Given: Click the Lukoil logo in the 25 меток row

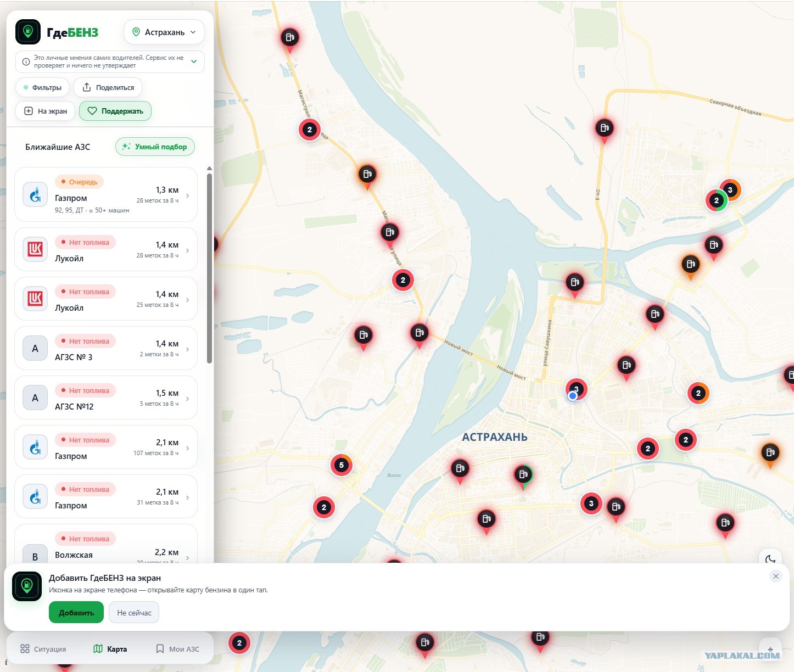Looking at the screenshot, I should [x=35, y=299].
